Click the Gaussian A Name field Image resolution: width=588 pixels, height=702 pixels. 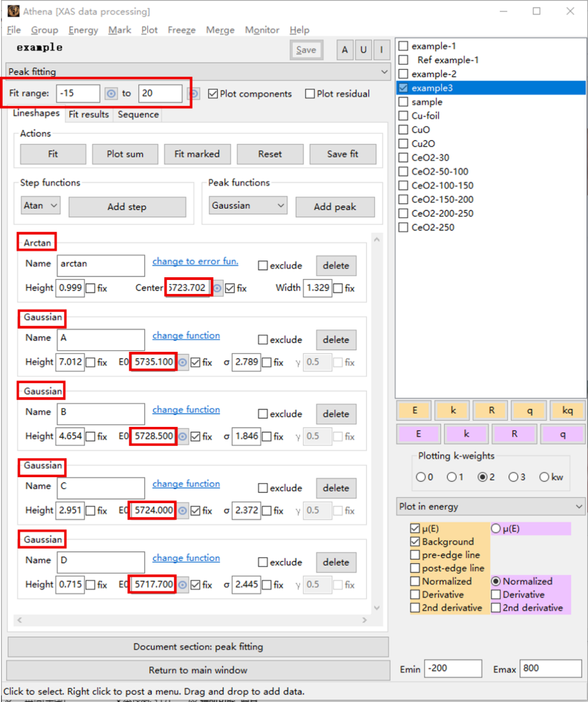pos(101,339)
